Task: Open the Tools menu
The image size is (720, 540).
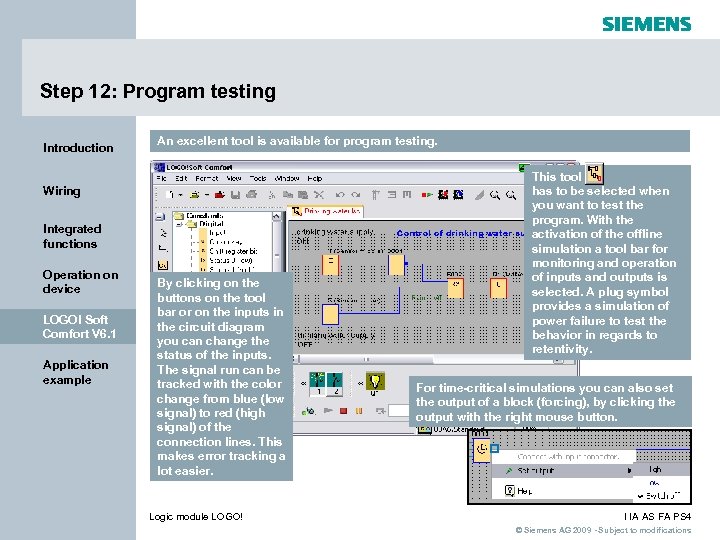Action: 258,178
